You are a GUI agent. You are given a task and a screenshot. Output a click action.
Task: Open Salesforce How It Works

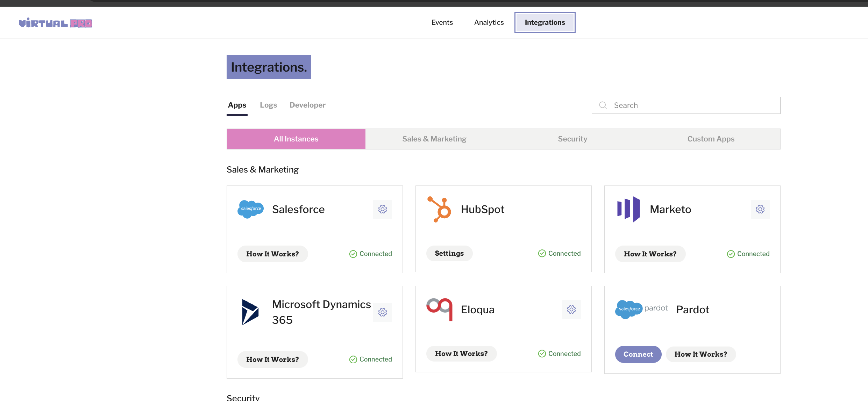(272, 254)
